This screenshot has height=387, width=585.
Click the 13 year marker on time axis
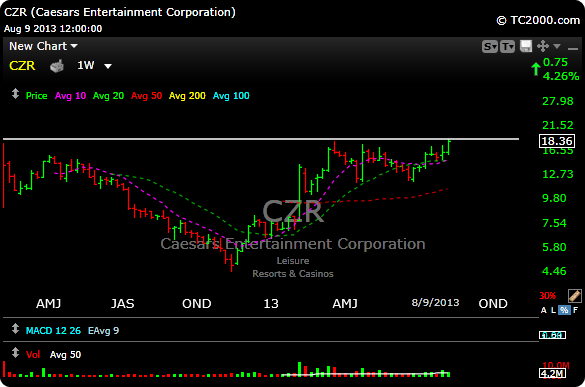(271, 304)
